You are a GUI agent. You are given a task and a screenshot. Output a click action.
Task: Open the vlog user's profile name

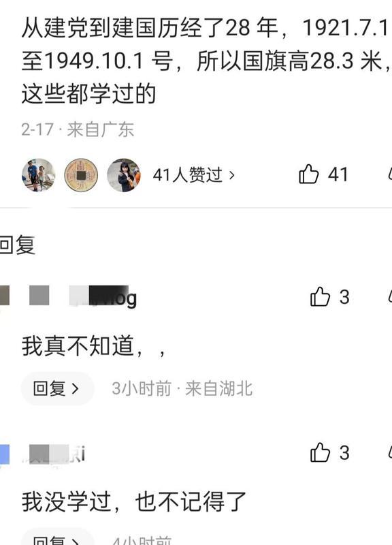click(103, 296)
